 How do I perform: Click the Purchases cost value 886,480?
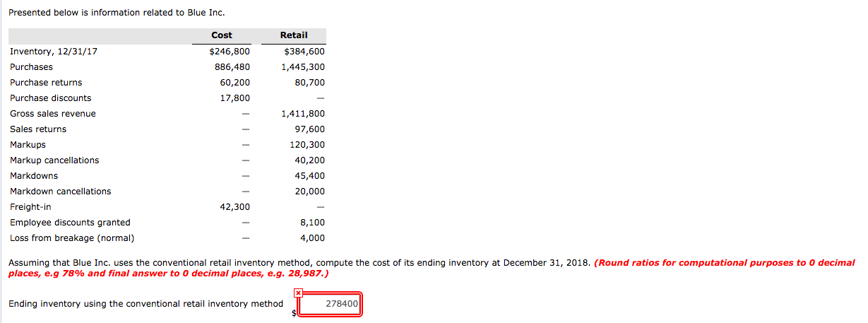[232, 67]
